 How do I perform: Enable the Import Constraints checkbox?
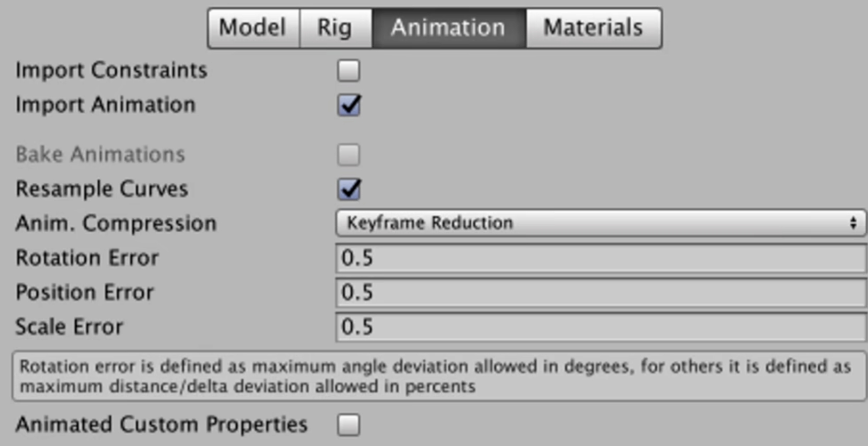click(x=349, y=71)
